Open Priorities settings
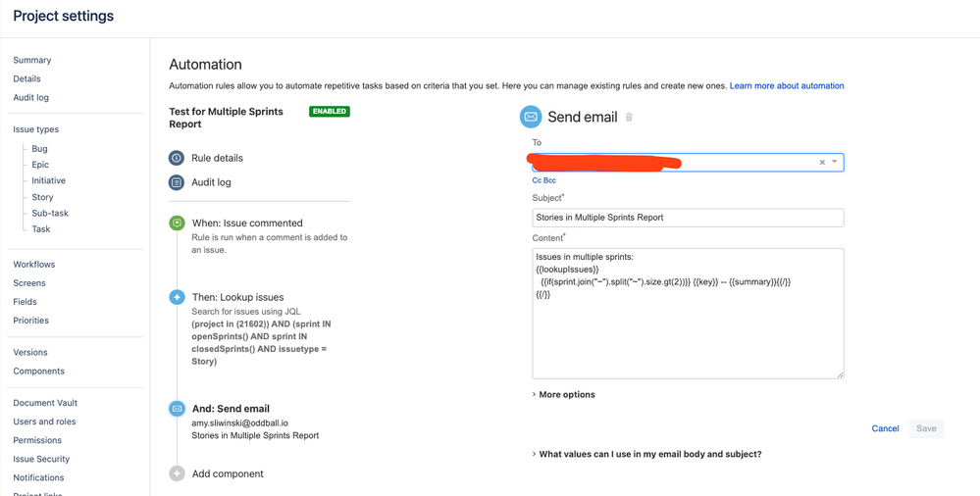980x496 pixels. [x=30, y=321]
